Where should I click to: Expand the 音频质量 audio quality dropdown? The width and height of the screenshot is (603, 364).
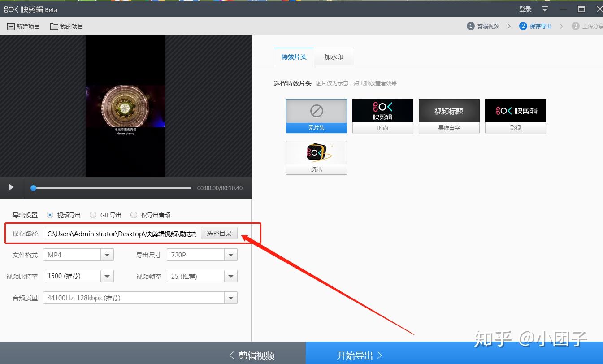tap(230, 298)
